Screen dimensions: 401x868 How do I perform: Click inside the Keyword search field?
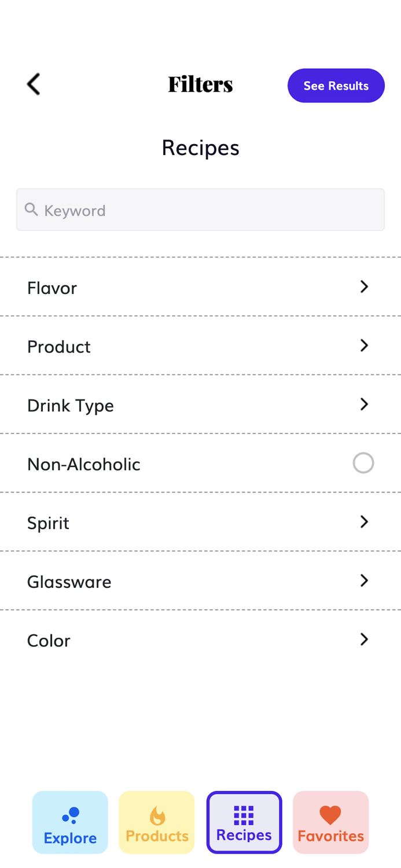click(200, 209)
